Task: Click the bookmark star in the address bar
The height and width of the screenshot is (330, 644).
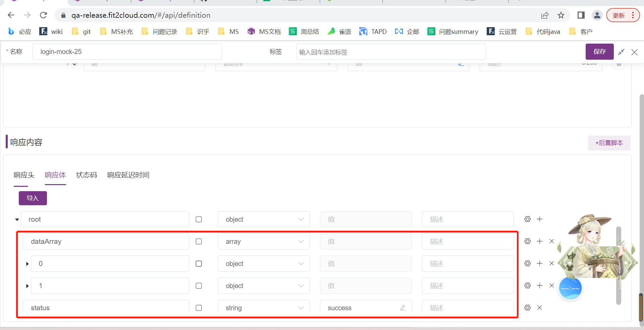Action: [561, 15]
